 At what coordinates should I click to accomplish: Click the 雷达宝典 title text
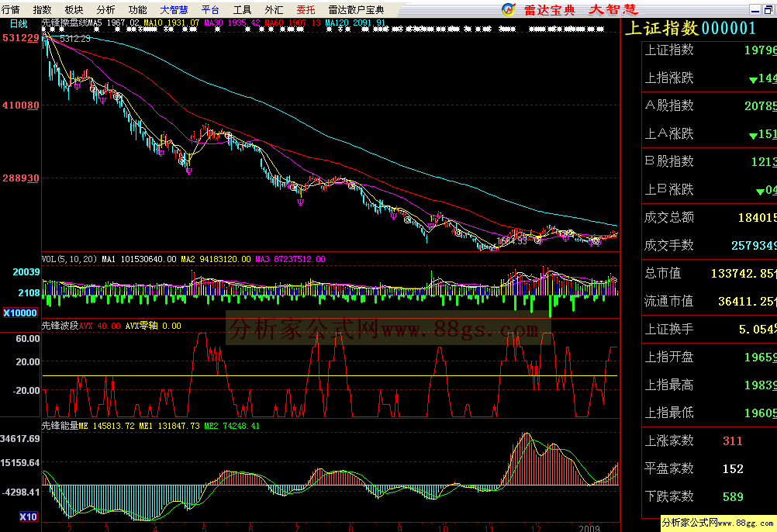(x=550, y=9)
